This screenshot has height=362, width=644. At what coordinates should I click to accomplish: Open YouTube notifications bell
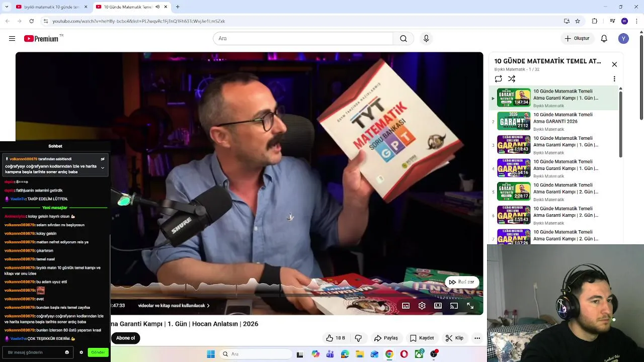[604, 39]
